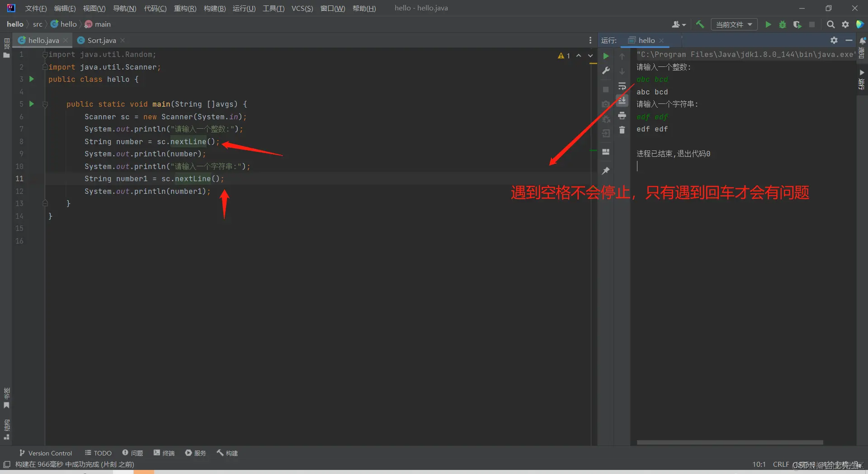The image size is (868, 474).
Task: Click the build project hammer icon
Action: tap(700, 24)
